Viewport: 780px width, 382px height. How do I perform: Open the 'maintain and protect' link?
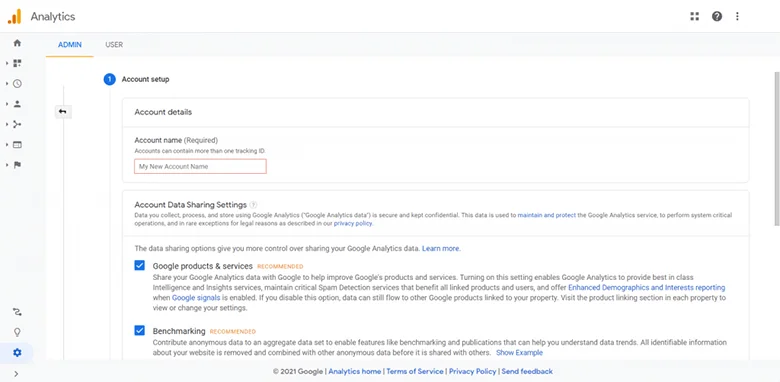pos(547,215)
